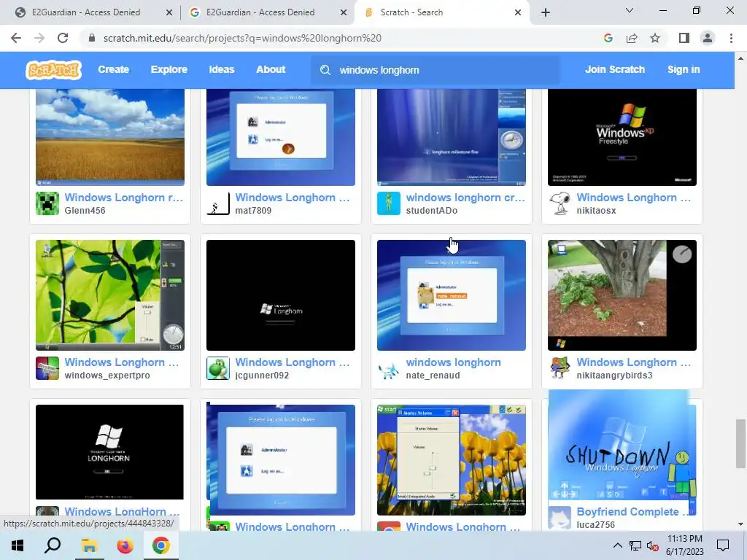This screenshot has width=747, height=560.
Task: Open nikitaosx's Windows XP Freestyle thumbnail
Action: [622, 137]
